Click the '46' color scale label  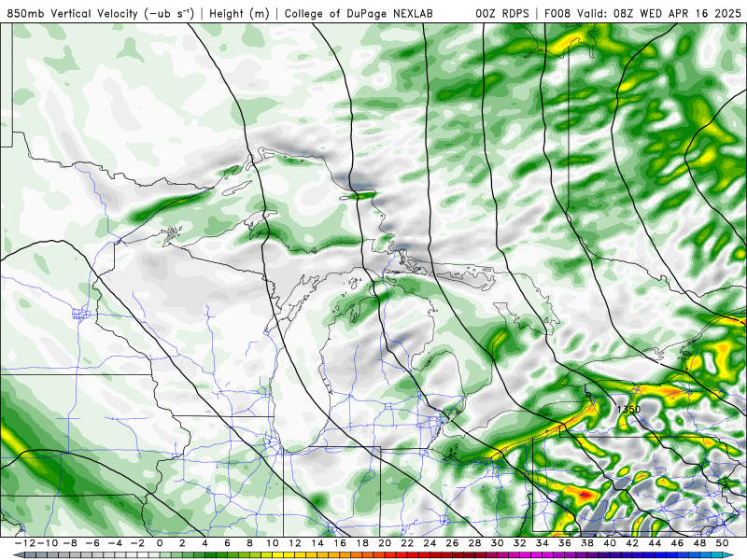tap(677, 543)
